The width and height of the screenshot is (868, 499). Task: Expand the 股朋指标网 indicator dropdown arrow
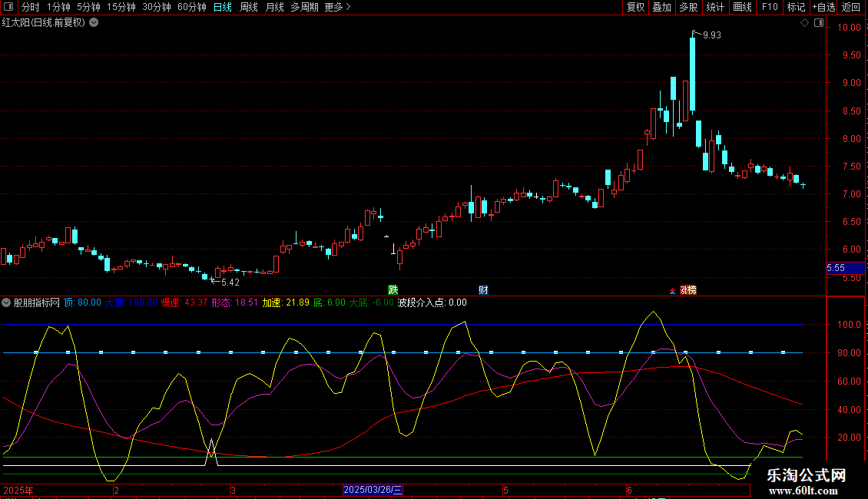click(x=7, y=302)
